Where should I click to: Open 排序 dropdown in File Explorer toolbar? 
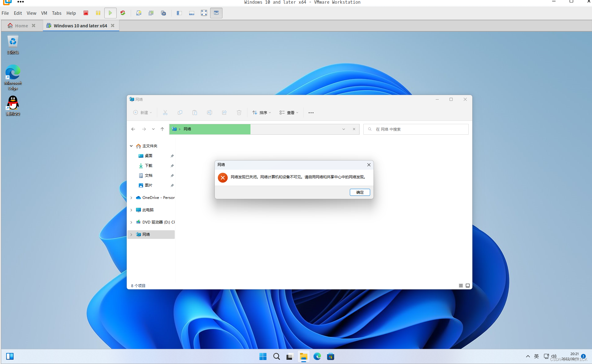[261, 112]
